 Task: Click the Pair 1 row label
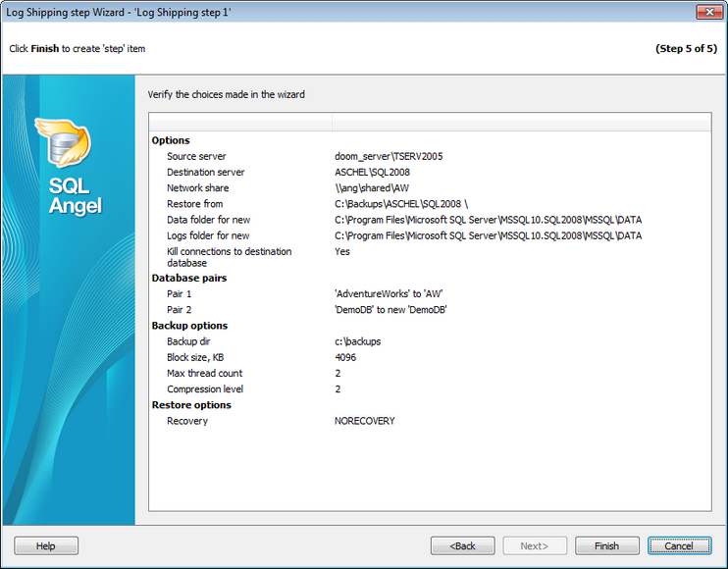(180, 293)
